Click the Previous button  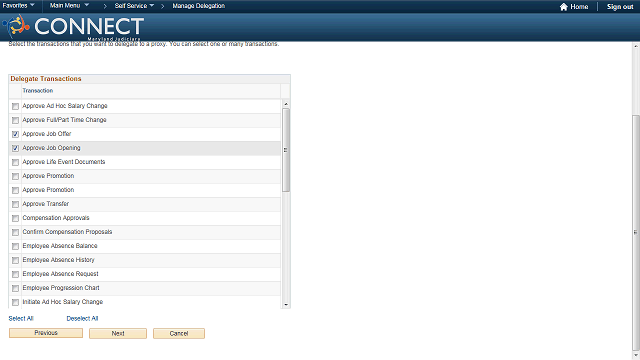[x=46, y=333]
